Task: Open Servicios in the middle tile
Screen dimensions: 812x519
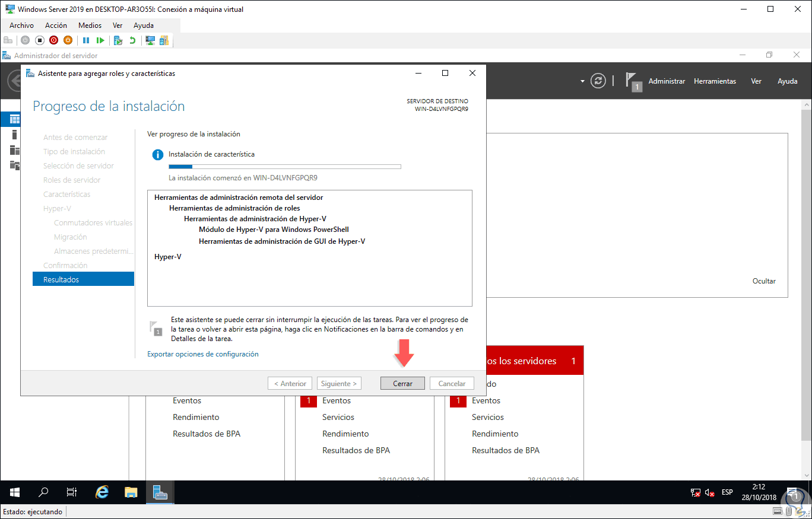Action: point(338,417)
